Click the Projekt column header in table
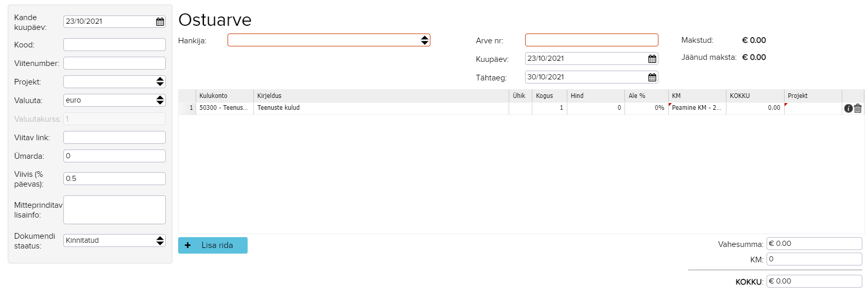Viewport: 868px width, 299px height. pyautogui.click(x=813, y=96)
